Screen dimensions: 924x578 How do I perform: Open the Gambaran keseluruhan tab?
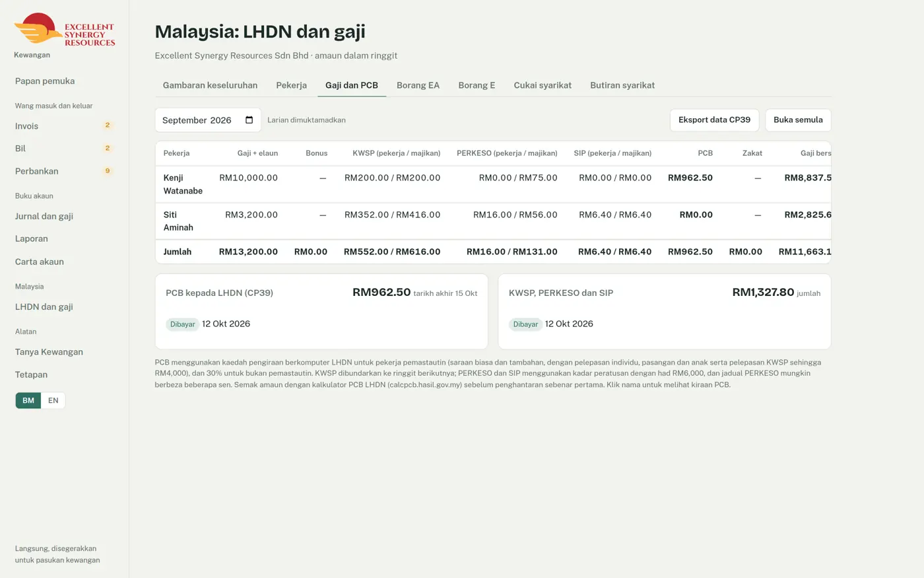(x=210, y=85)
